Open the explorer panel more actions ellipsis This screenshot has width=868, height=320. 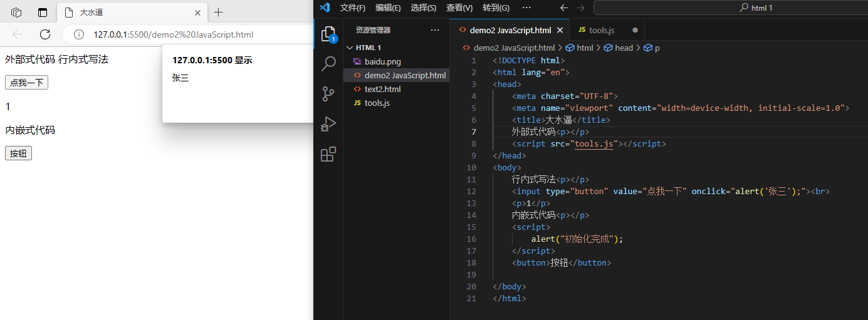coord(435,30)
